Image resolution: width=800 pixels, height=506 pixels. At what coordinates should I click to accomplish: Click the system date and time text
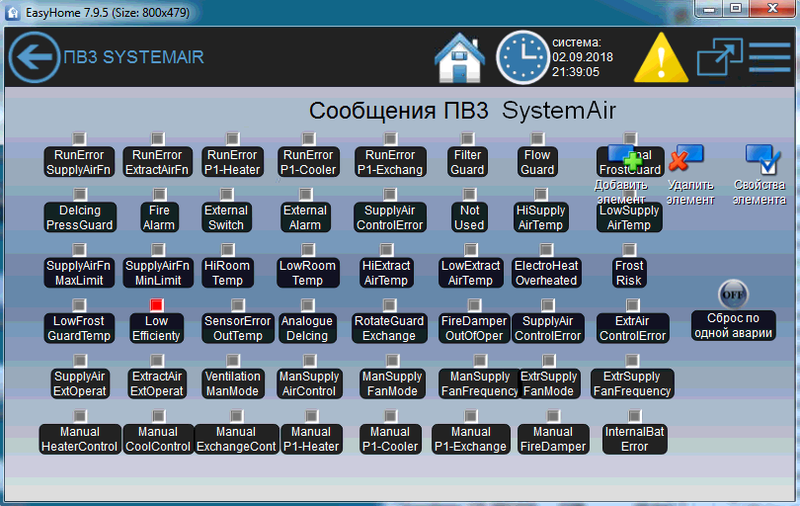coord(583,58)
